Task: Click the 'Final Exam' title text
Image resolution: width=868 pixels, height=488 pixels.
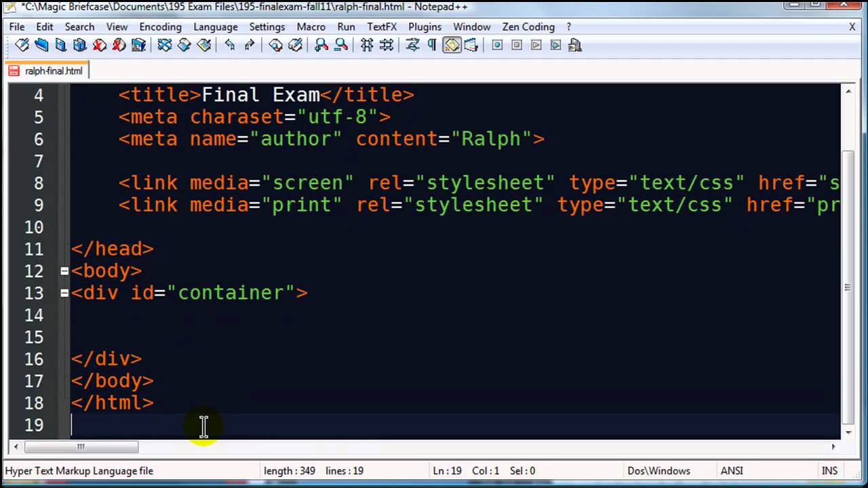Action: click(260, 95)
